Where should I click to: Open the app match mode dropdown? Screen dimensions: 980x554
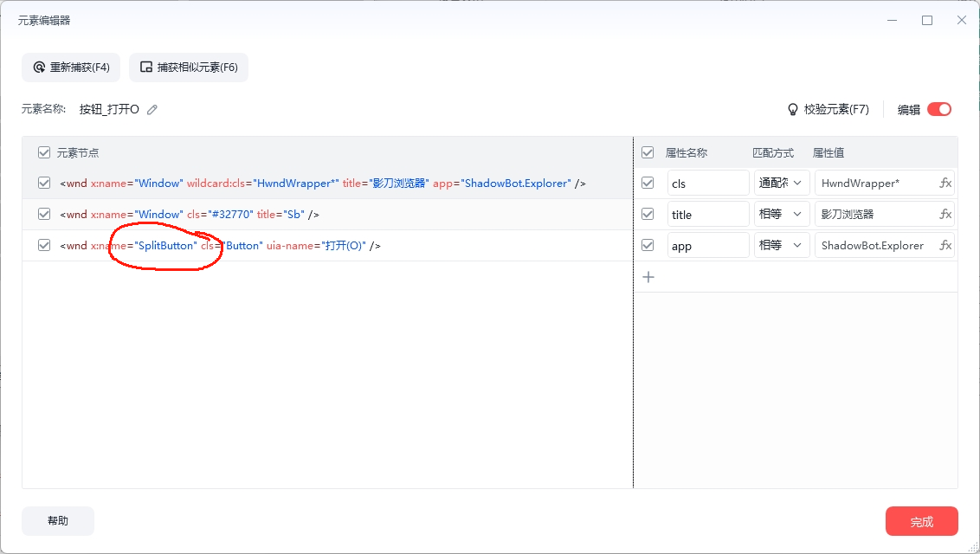coord(782,245)
